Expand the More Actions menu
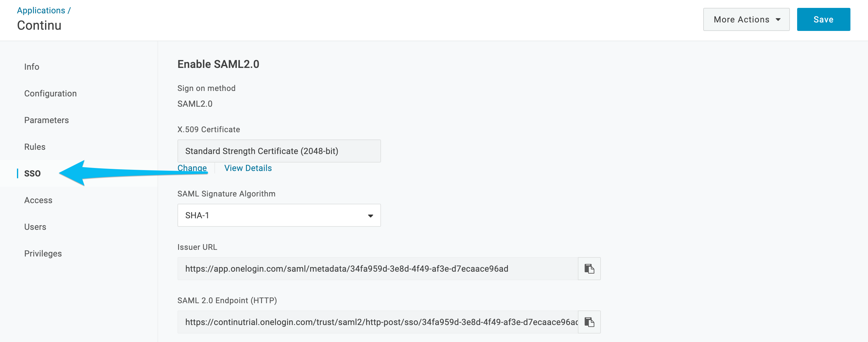Screen dimensions: 868x342 pyautogui.click(x=746, y=20)
